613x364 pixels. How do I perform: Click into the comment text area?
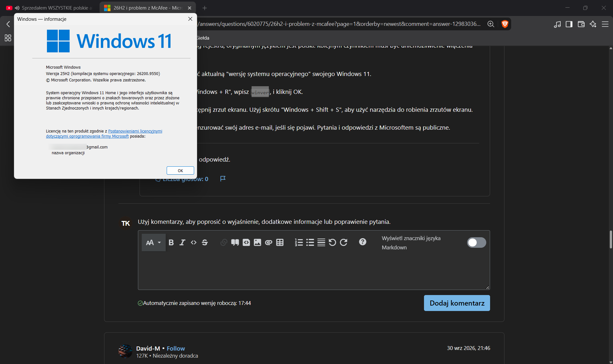(314, 271)
